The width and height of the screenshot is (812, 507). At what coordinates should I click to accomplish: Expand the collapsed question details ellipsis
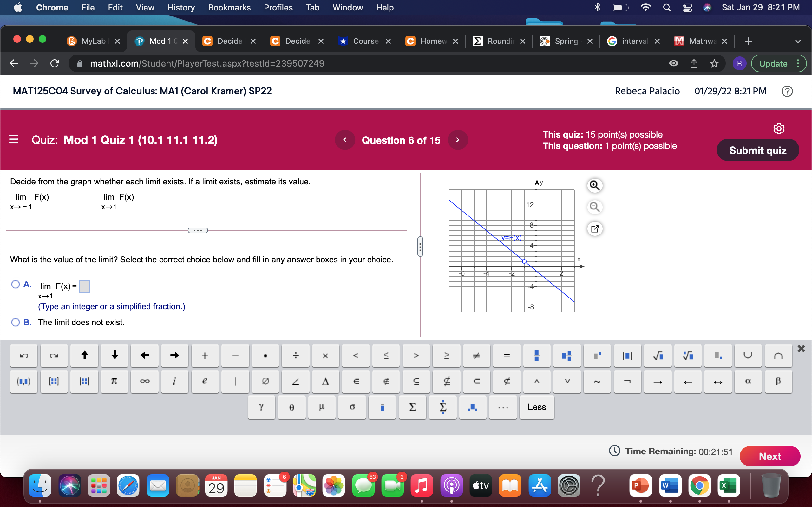[198, 230]
